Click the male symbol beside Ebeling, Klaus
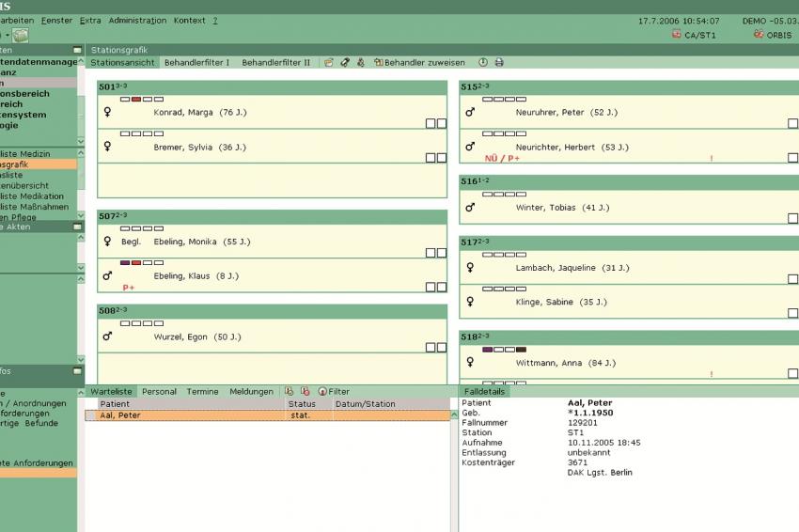The height and width of the screenshot is (532, 799). pos(107,275)
